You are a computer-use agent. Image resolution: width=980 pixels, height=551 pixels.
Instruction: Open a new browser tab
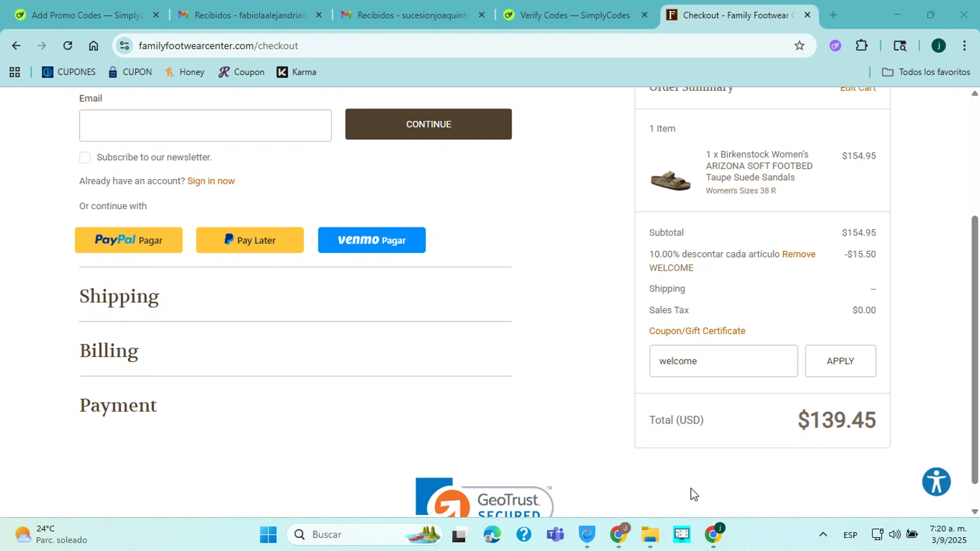pos(833,15)
